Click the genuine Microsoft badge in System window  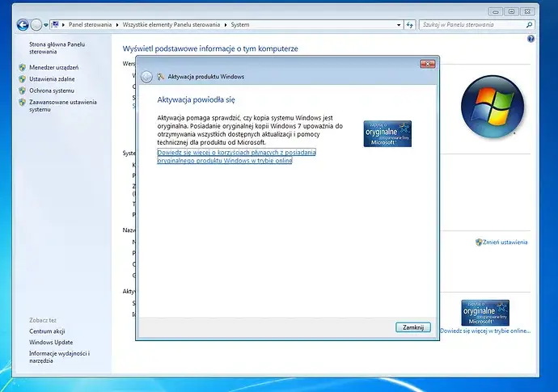coord(485,313)
